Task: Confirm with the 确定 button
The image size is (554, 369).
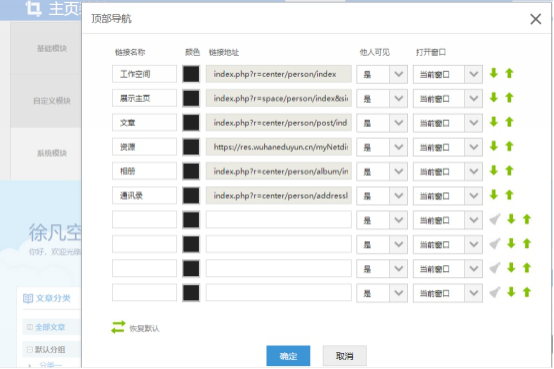Action: coord(288,356)
